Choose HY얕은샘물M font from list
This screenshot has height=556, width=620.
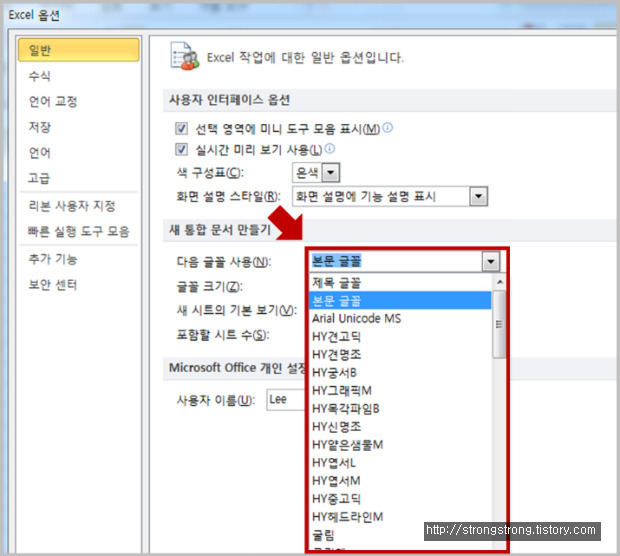click(400, 445)
